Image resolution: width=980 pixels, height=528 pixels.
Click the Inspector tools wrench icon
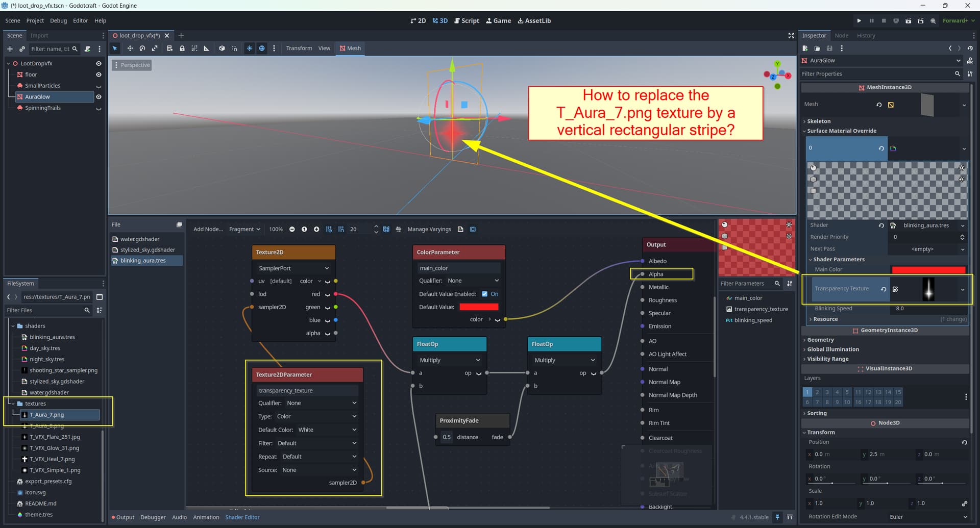[x=970, y=74]
